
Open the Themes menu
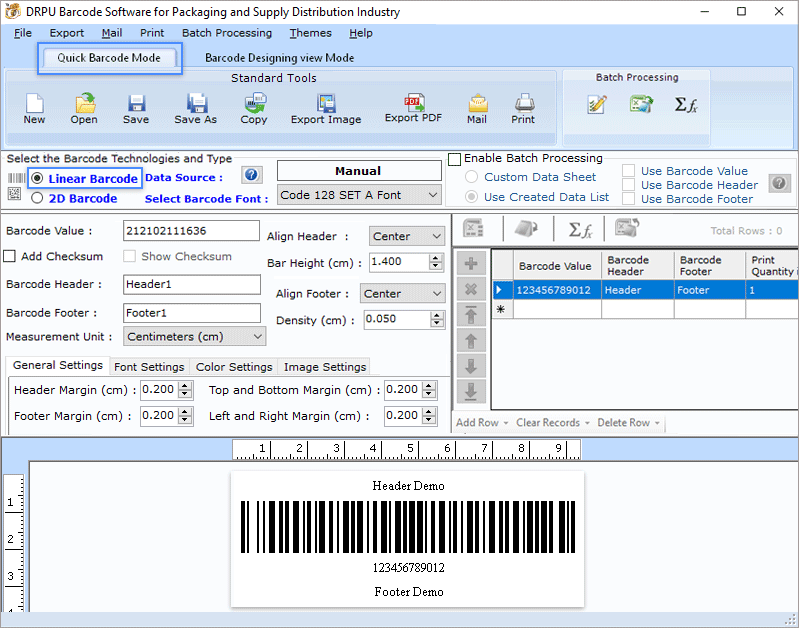tap(310, 33)
